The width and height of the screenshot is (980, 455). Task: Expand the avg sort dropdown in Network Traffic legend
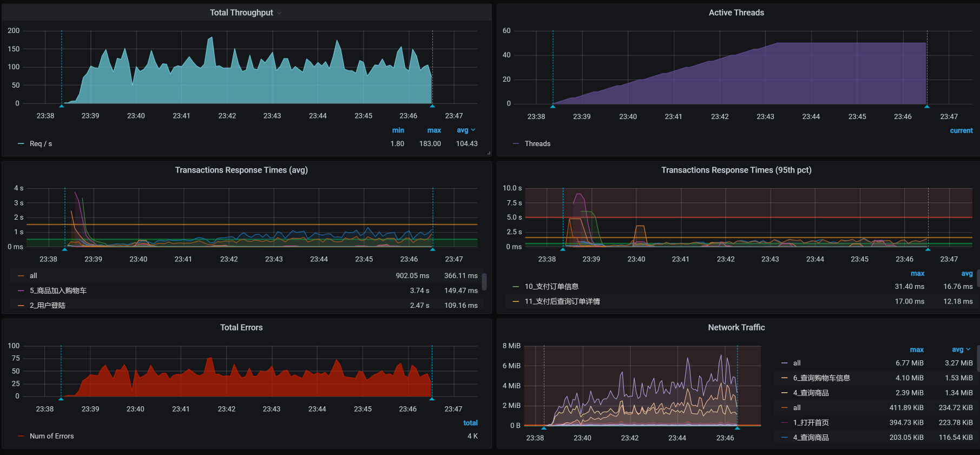[969, 350]
